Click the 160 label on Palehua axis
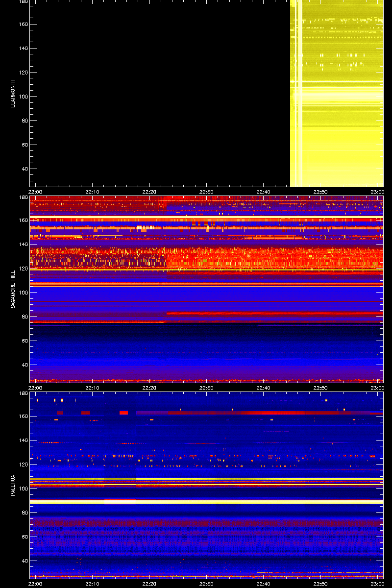 23,416
